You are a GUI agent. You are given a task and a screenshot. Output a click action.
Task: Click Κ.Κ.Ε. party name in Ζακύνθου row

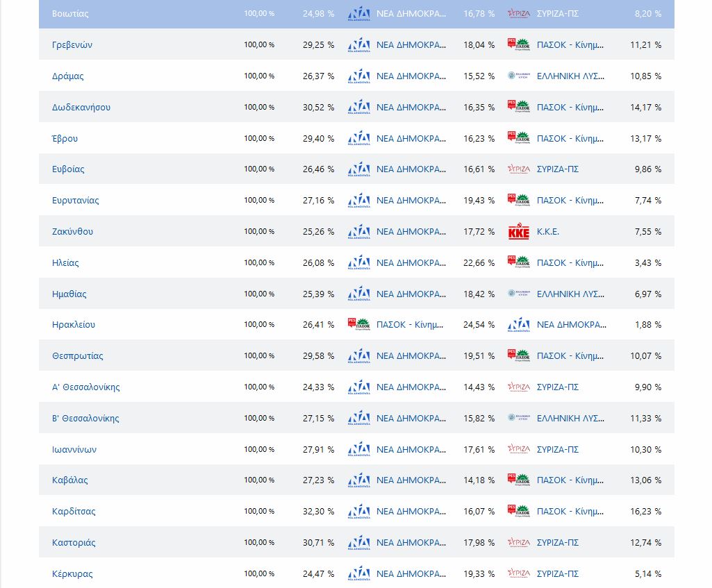coord(548,232)
